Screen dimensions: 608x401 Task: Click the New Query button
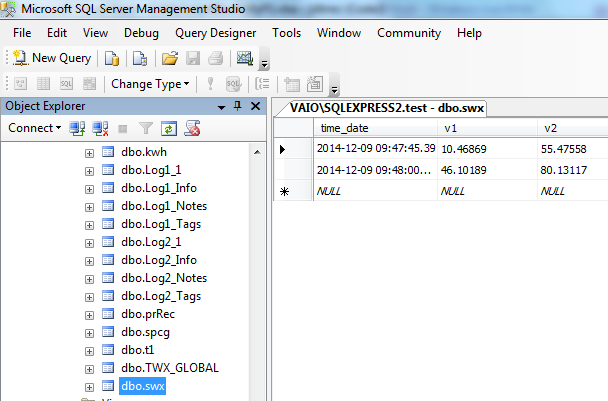point(52,58)
